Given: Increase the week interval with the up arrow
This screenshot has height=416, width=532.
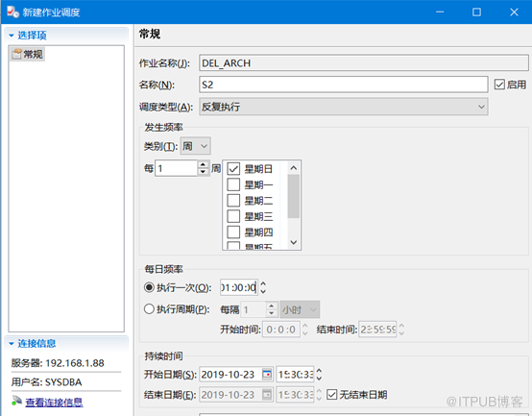Looking at the screenshot, I should [203, 165].
